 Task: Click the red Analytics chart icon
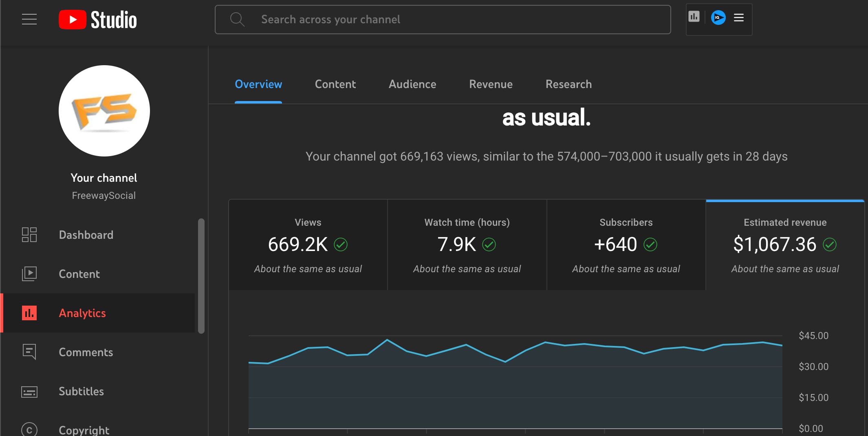[x=29, y=313]
